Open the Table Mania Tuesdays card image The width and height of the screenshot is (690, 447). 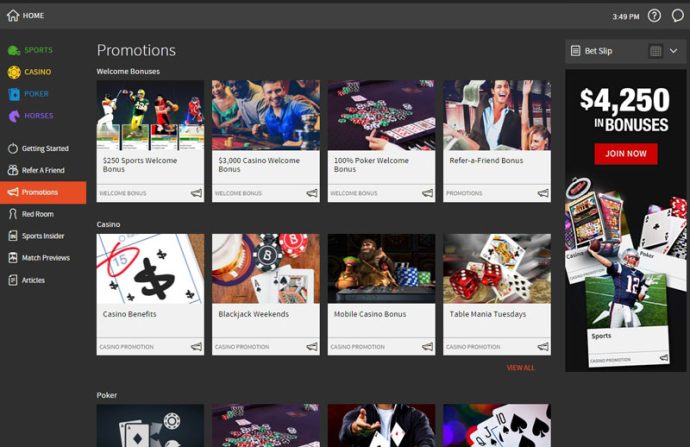tap(497, 269)
